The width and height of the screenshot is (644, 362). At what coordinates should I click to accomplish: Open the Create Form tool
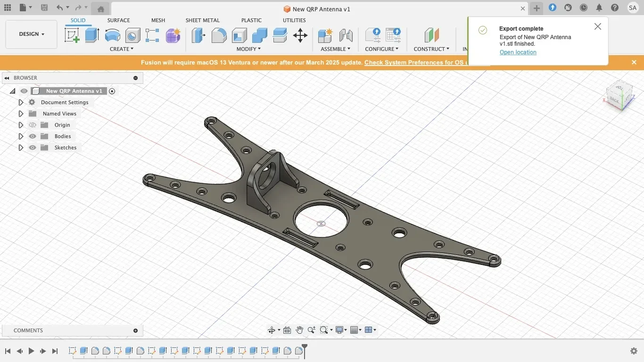tap(173, 35)
